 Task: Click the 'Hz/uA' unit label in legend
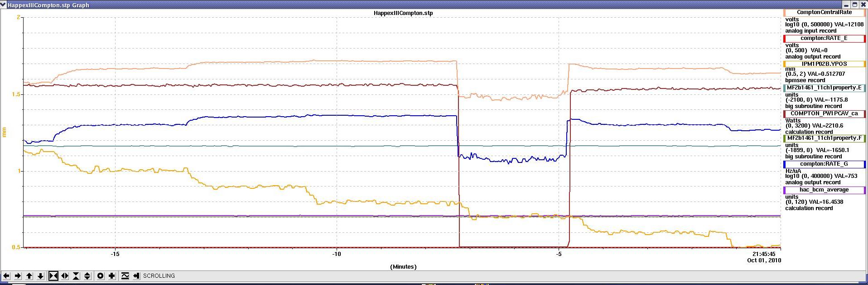click(793, 171)
